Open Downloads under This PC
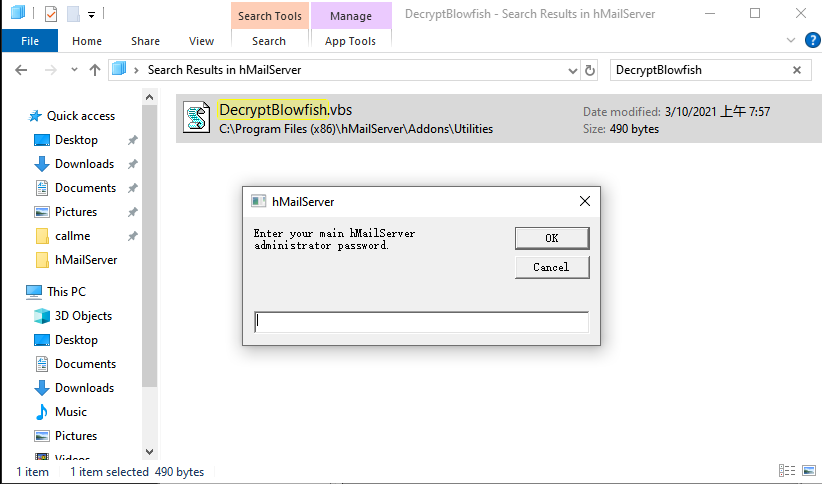822x484 pixels. [84, 388]
